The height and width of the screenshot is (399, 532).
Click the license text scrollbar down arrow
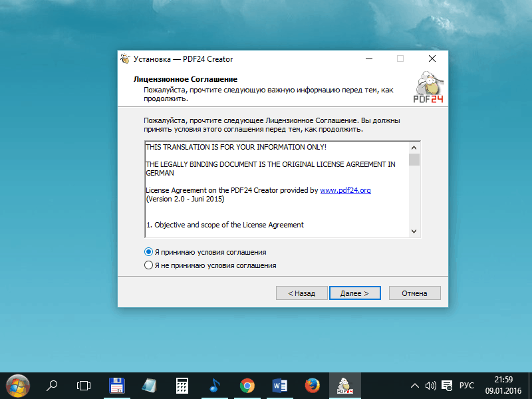(414, 231)
